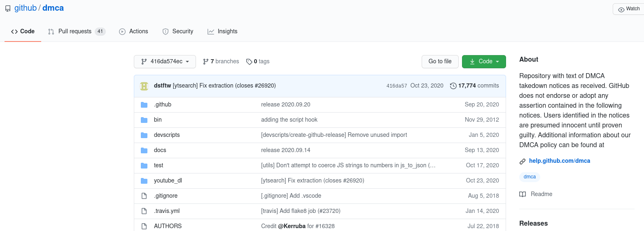This screenshot has width=644, height=231.
Task: Click the .gitignore file icon
Action: pos(144,196)
